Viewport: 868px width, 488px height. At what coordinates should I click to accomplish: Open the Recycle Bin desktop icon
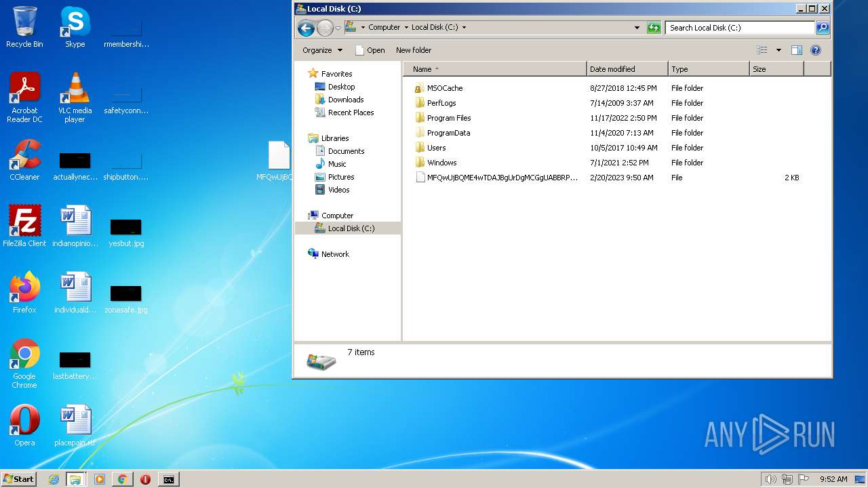24,27
